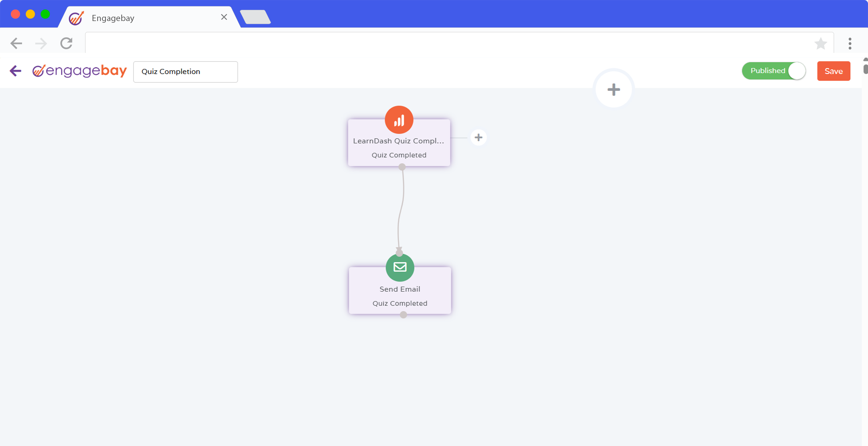Click the 'LearnDash Quiz Compl...' node title
Viewport: 868px width, 446px height.
(398, 141)
